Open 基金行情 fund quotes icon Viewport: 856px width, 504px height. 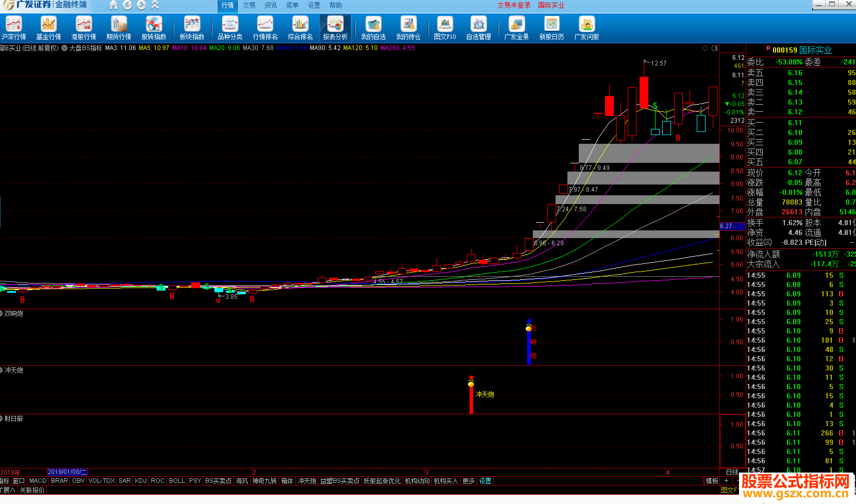coord(48,28)
